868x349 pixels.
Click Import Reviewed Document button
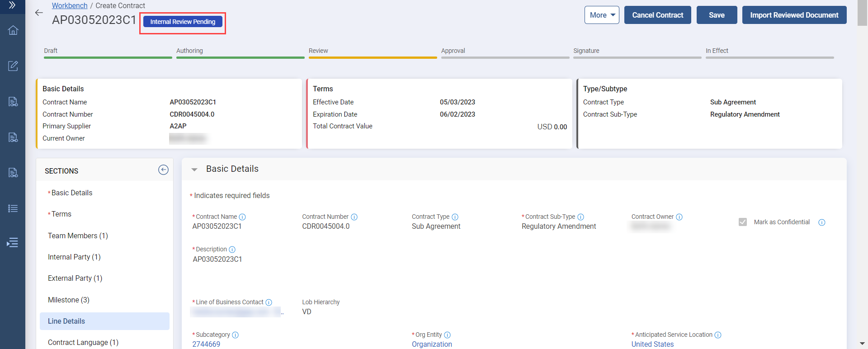point(794,15)
